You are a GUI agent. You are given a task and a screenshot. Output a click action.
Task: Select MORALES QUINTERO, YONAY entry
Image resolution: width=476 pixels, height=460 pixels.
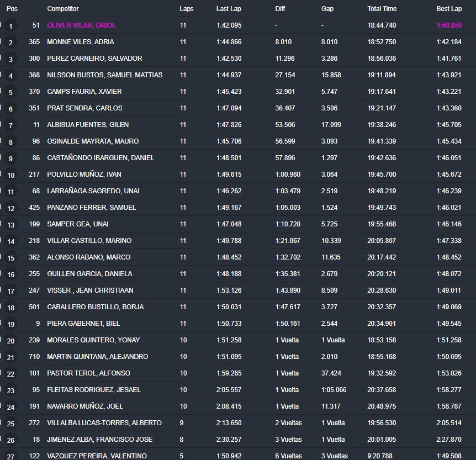[x=93, y=340]
